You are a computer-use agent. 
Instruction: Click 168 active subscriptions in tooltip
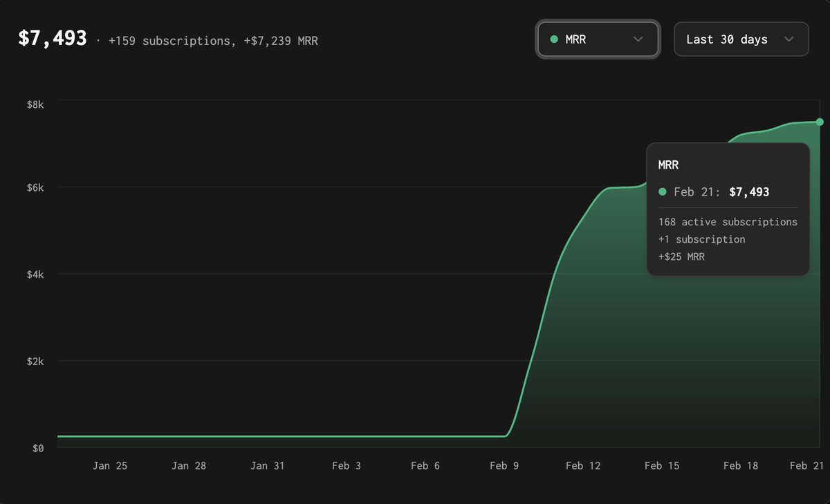click(728, 222)
